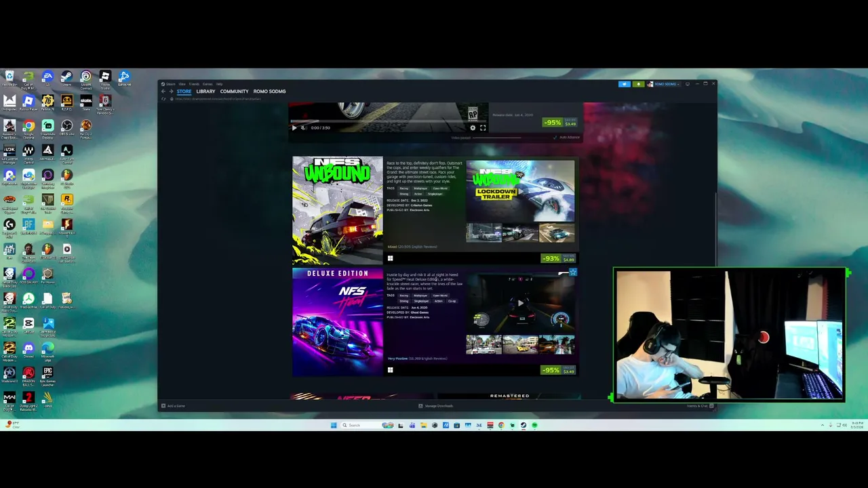Screen dimensions: 868x488
Task: Open the Steam notifications bell
Action: 638,84
